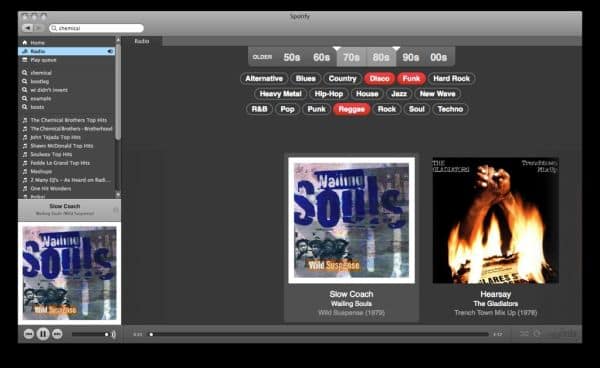This screenshot has height=368, width=600.
Task: Click the sidebar scroll up arrow
Action: point(118,40)
